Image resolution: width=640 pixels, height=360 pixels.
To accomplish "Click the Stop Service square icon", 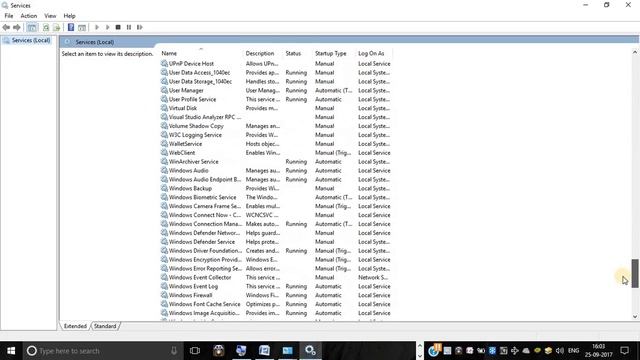I will 118,27.
